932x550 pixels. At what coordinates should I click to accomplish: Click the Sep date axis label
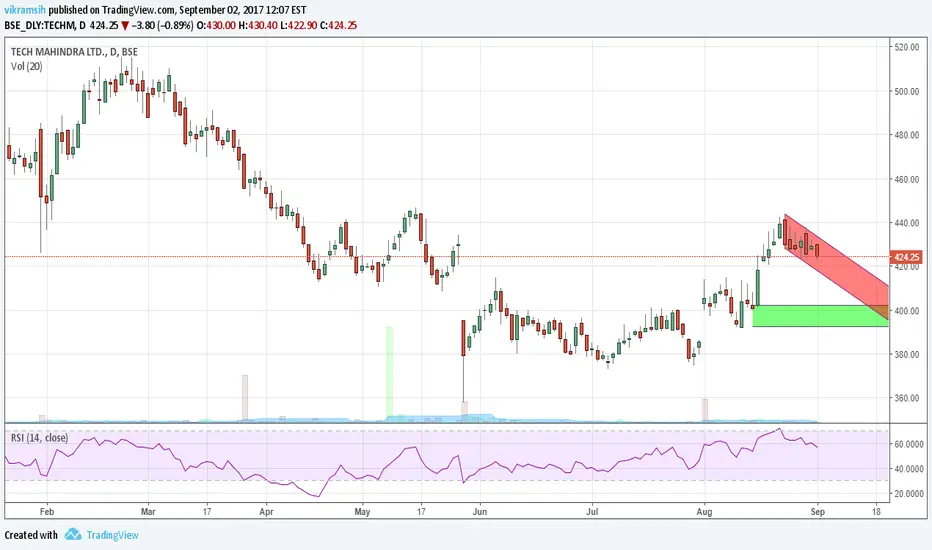click(818, 511)
